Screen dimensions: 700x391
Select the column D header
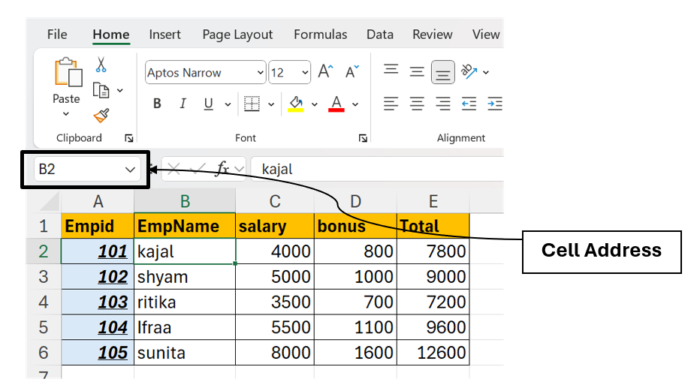point(355,201)
